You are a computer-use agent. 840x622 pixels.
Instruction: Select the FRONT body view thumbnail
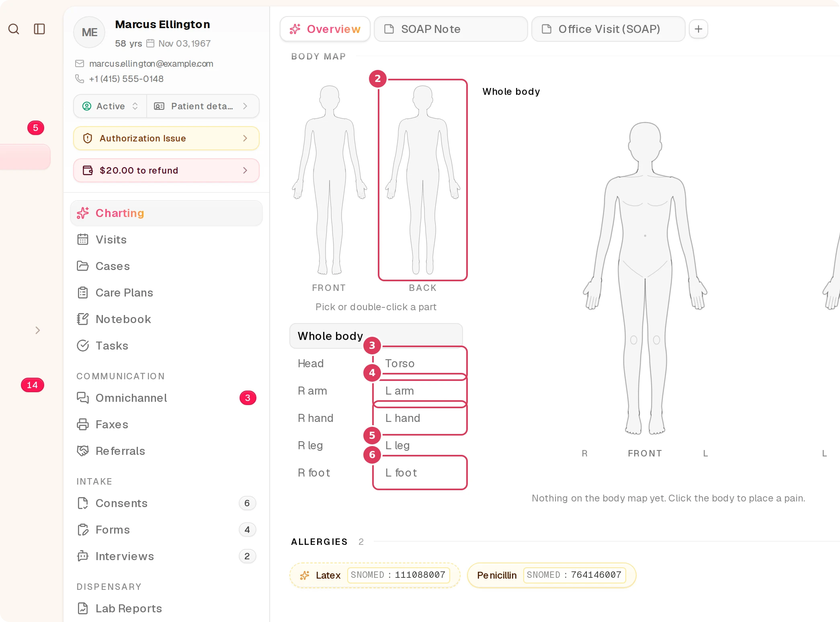329,181
